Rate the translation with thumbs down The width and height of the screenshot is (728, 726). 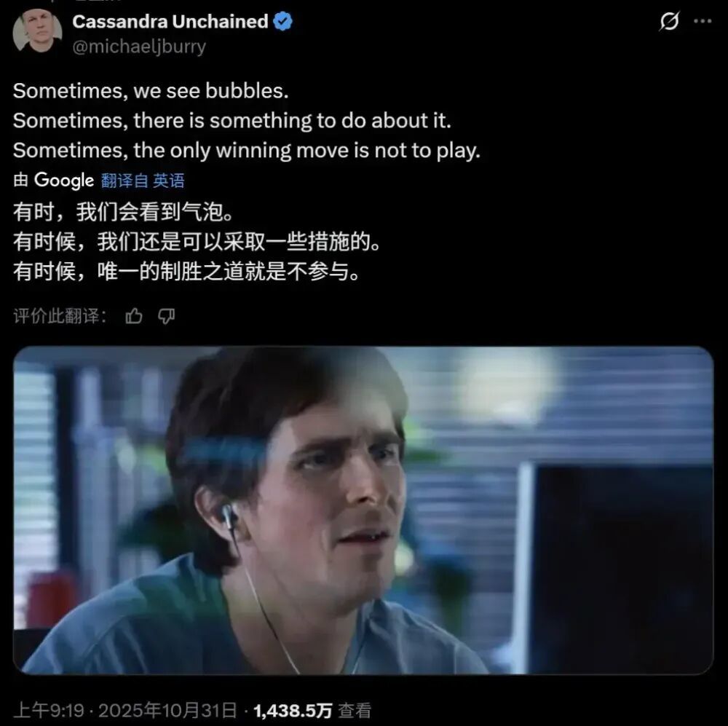[166, 316]
